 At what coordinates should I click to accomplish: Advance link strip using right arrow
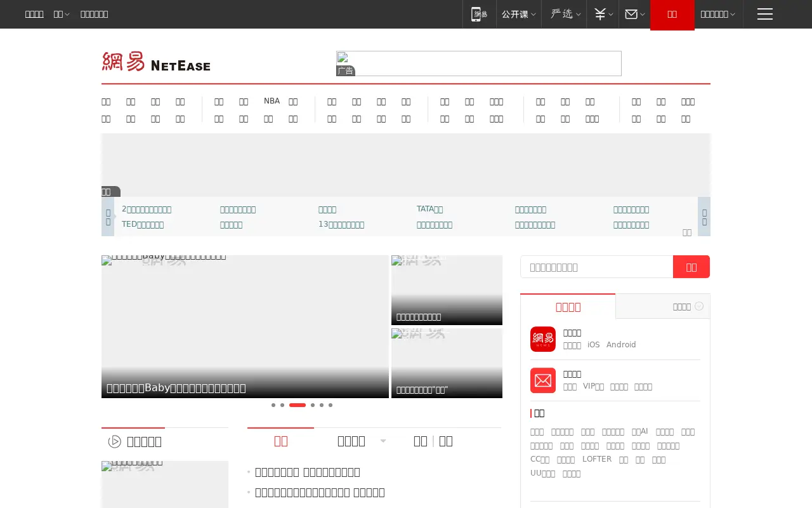click(x=704, y=217)
